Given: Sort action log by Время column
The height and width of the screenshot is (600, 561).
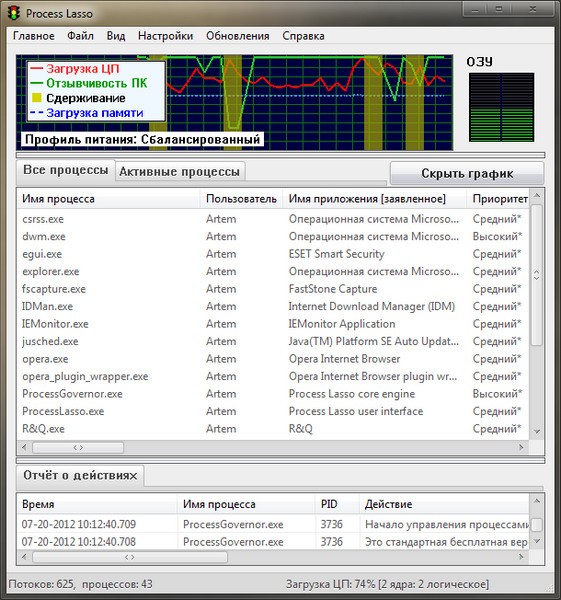Looking at the screenshot, I should coord(97,504).
